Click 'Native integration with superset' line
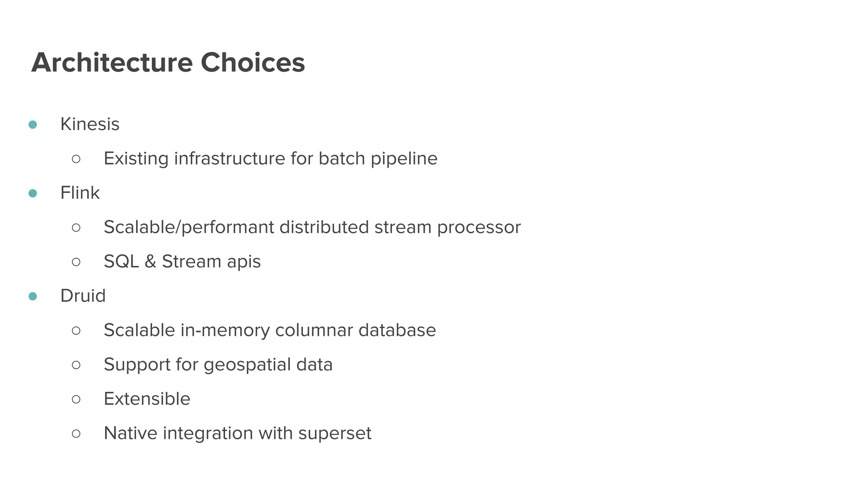The width and height of the screenshot is (868, 488). pyautogui.click(x=237, y=433)
